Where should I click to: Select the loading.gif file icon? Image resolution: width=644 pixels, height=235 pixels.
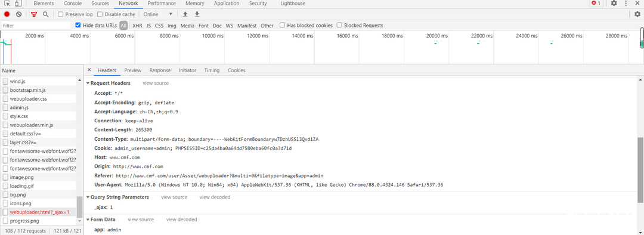click(x=5, y=185)
